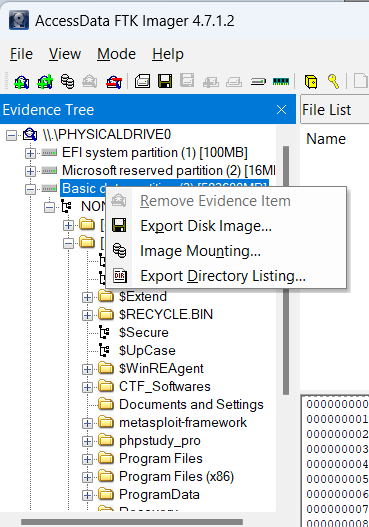Viewport: 369px width, 527px height.
Task: Click the Microsoft reserved partition drive icon
Action: tap(49, 171)
